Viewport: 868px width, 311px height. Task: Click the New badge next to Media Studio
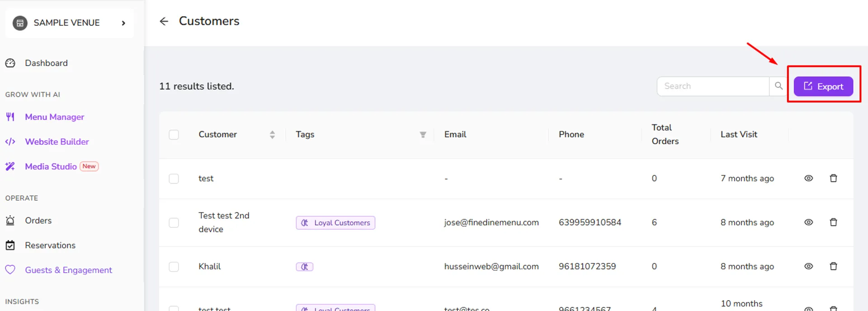click(x=89, y=166)
